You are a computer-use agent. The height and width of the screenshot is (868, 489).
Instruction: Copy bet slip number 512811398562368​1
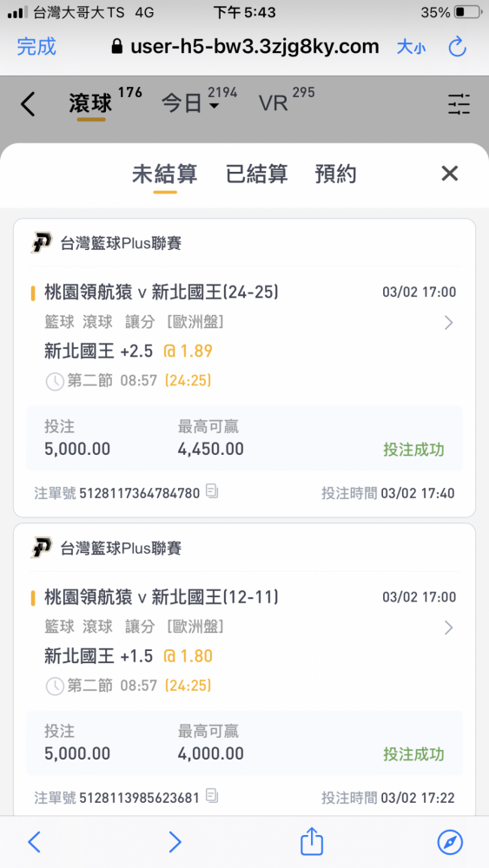[212, 797]
